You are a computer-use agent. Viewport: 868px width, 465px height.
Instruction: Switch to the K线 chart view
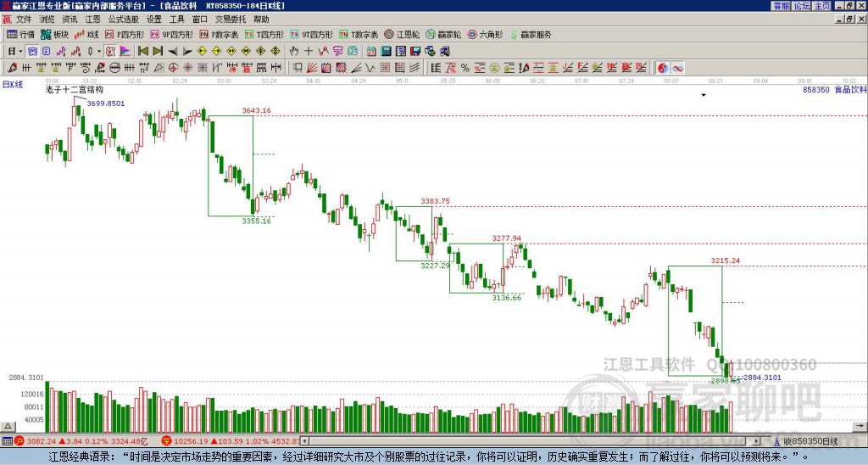(x=86, y=34)
